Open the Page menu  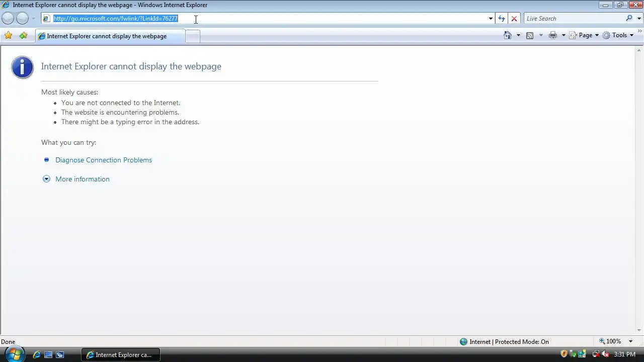click(x=584, y=35)
